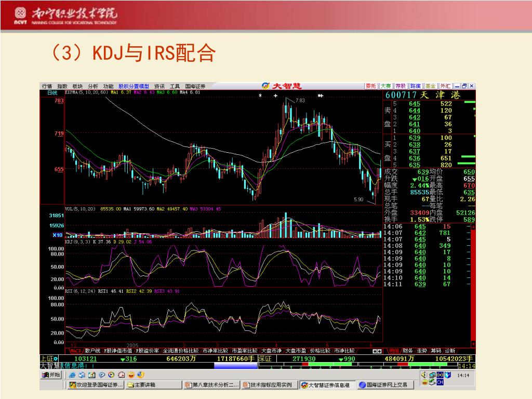Click the stock title 600717 天津港
Image resolution: width=532 pixels, height=399 pixels.
(423, 95)
